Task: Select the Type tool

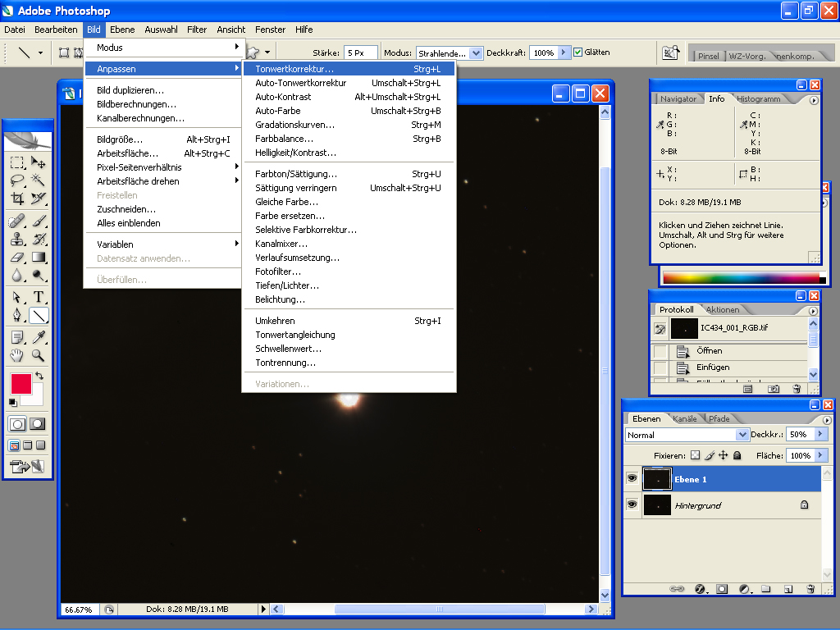Action: click(38, 297)
